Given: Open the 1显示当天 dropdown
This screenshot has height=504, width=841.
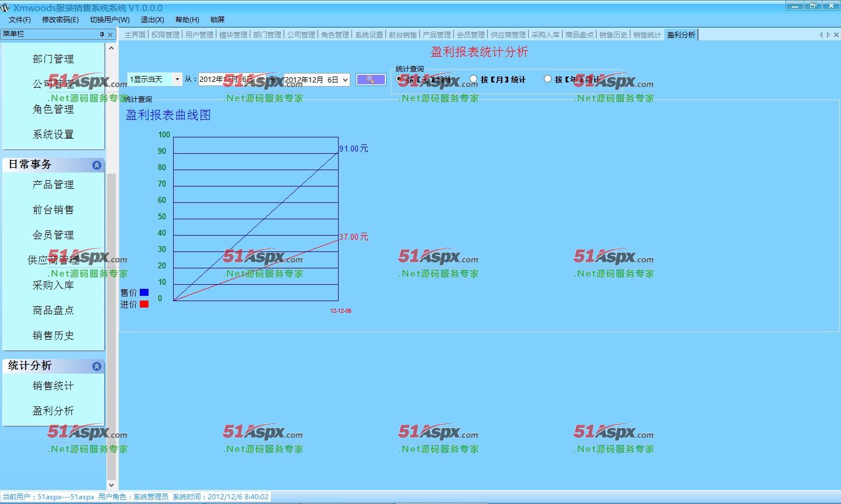Looking at the screenshot, I should coord(177,80).
